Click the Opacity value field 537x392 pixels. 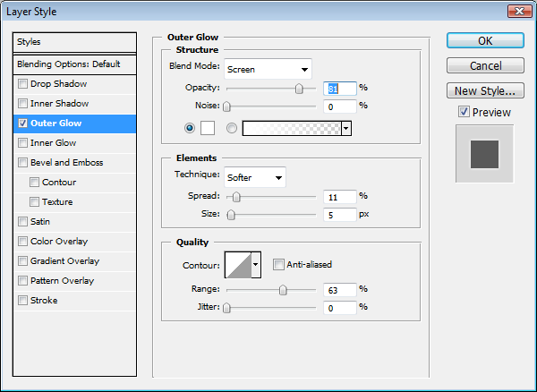point(340,89)
